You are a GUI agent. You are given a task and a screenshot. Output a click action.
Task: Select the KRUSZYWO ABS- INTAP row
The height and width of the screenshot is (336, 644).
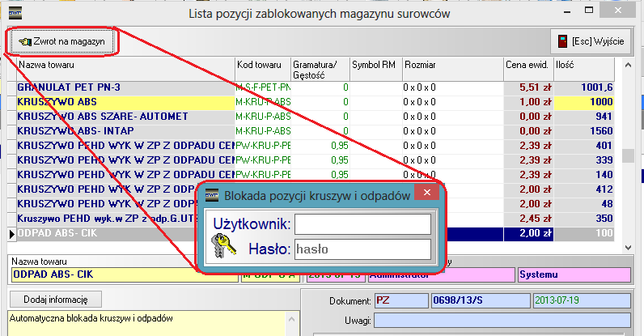coord(121,130)
